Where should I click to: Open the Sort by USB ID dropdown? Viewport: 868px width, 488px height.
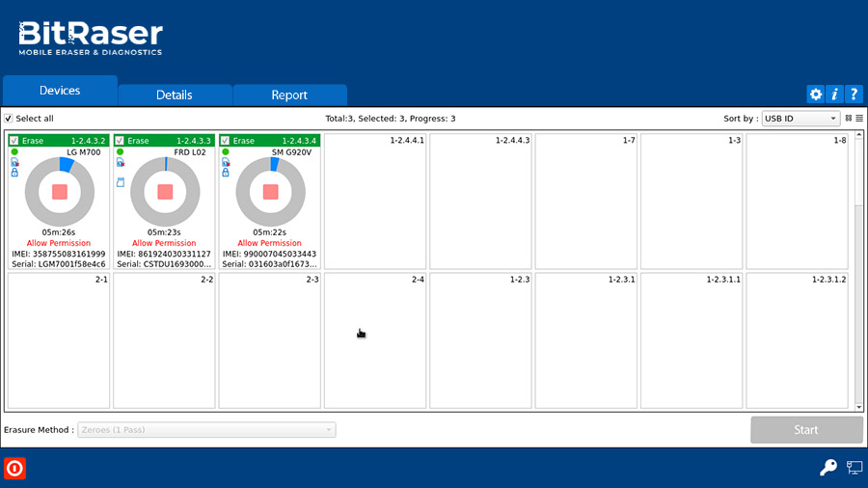[x=800, y=119]
